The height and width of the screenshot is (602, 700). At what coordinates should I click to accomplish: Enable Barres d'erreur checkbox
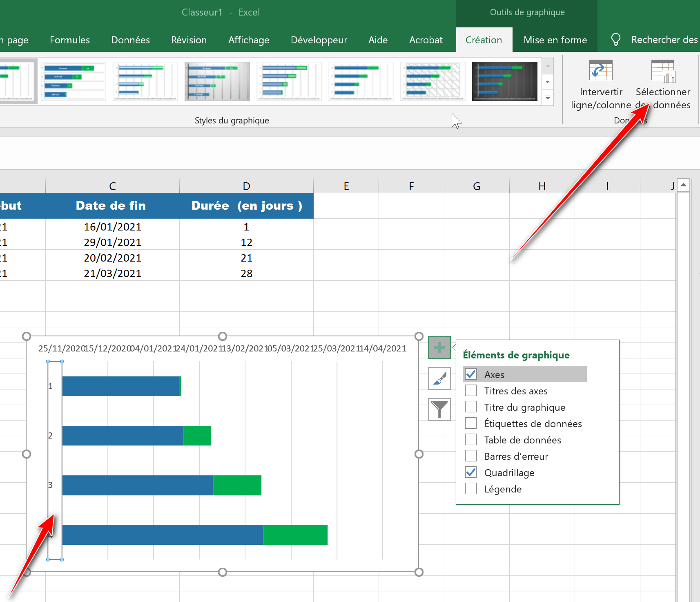pyautogui.click(x=471, y=456)
